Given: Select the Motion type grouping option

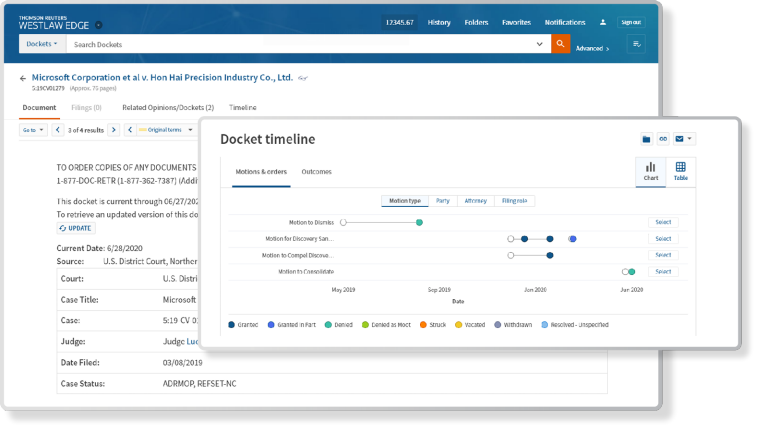Looking at the screenshot, I should tap(405, 201).
